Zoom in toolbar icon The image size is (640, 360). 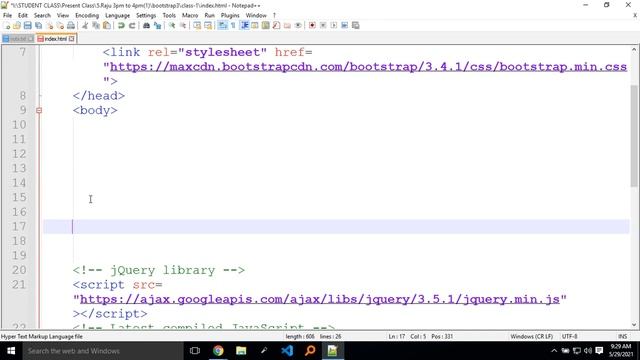click(x=172, y=25)
